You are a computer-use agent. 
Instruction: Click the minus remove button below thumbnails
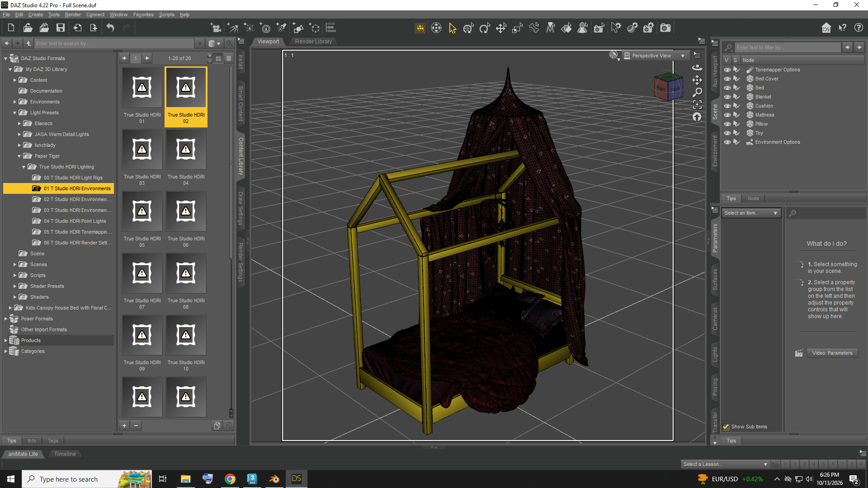(136, 426)
